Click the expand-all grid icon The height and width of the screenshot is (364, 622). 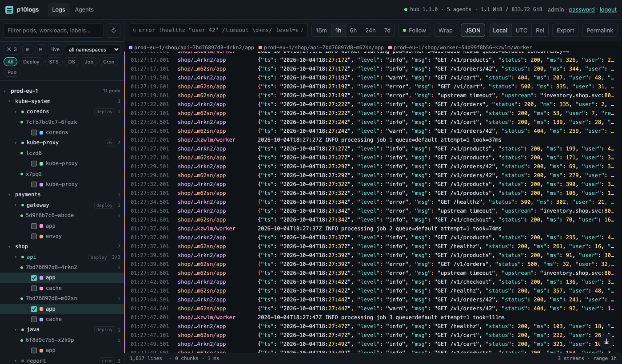pos(28,49)
